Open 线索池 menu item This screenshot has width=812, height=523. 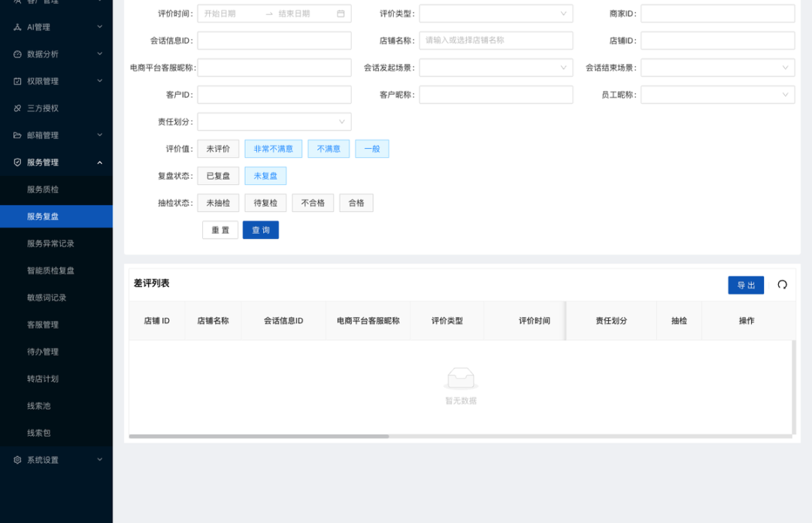[56, 406]
